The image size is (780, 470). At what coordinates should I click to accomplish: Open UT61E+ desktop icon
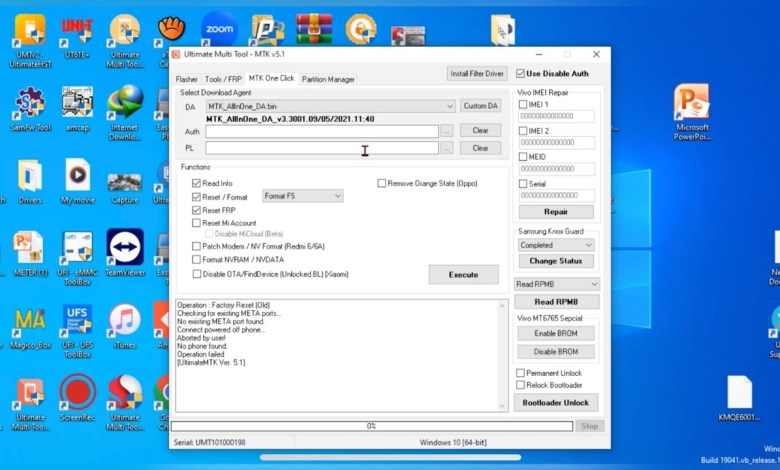click(x=77, y=37)
